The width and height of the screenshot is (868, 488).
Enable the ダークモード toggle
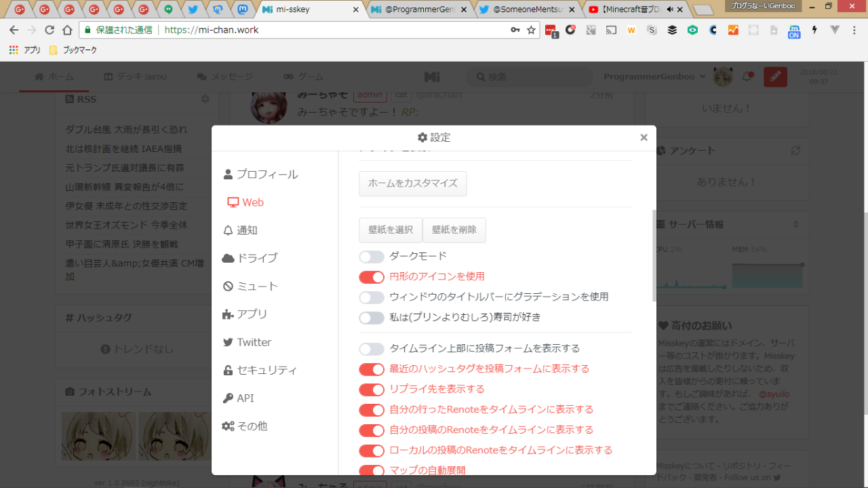[x=372, y=257]
